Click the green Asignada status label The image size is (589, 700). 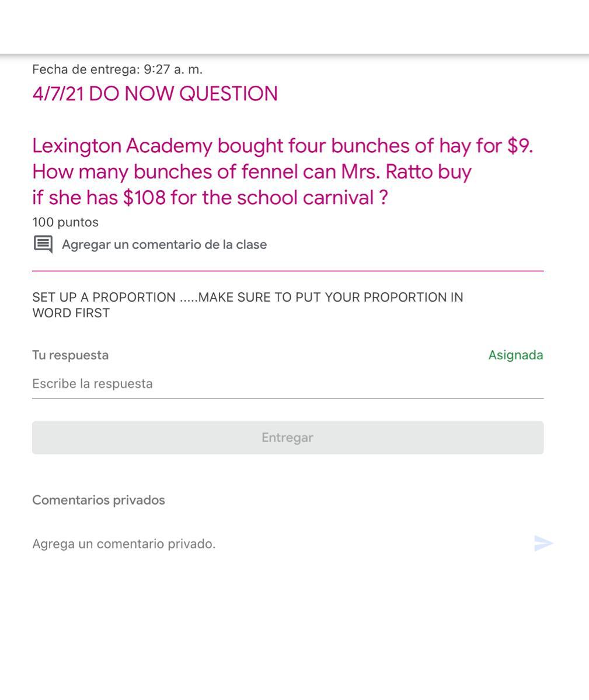(x=515, y=355)
